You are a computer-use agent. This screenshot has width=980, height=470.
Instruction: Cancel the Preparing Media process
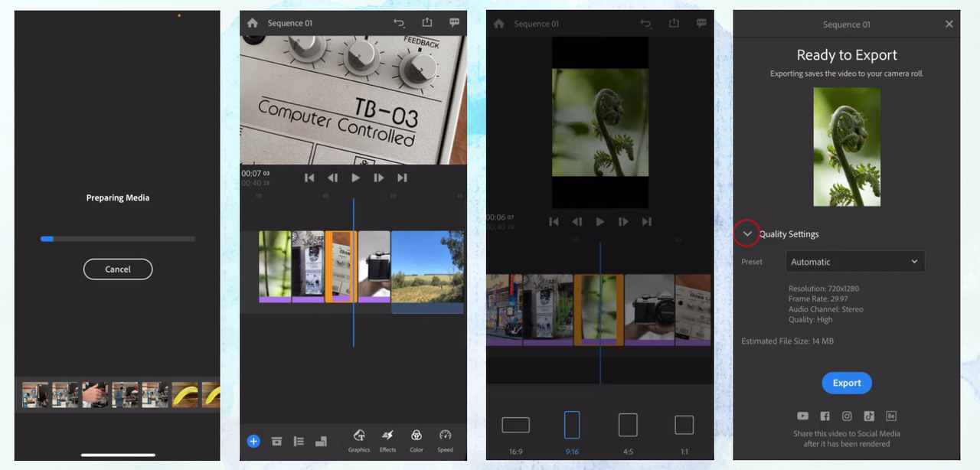point(118,269)
